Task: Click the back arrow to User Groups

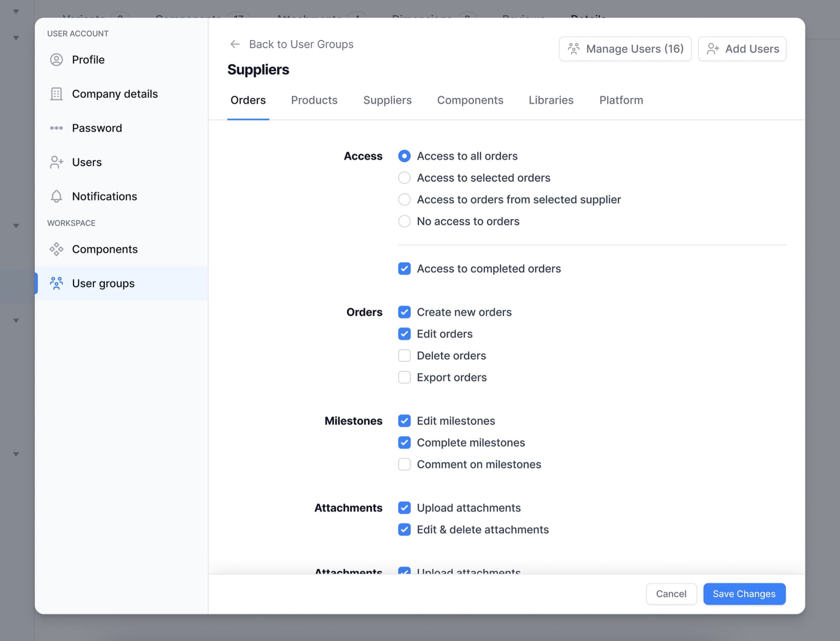Action: click(x=235, y=44)
